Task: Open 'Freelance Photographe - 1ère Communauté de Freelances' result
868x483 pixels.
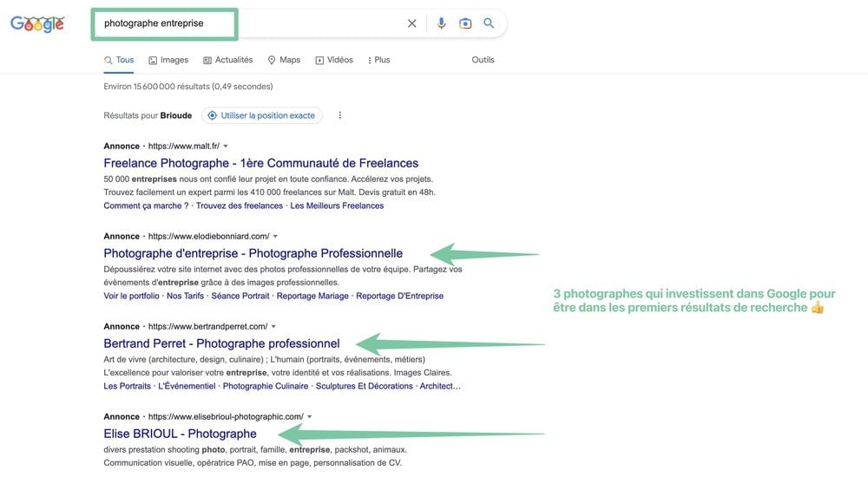Action: 260,163
